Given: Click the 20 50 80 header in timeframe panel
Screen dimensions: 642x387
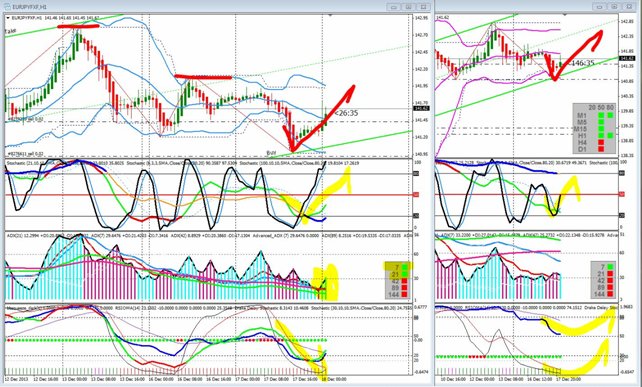Looking at the screenshot, I should [x=601, y=108].
